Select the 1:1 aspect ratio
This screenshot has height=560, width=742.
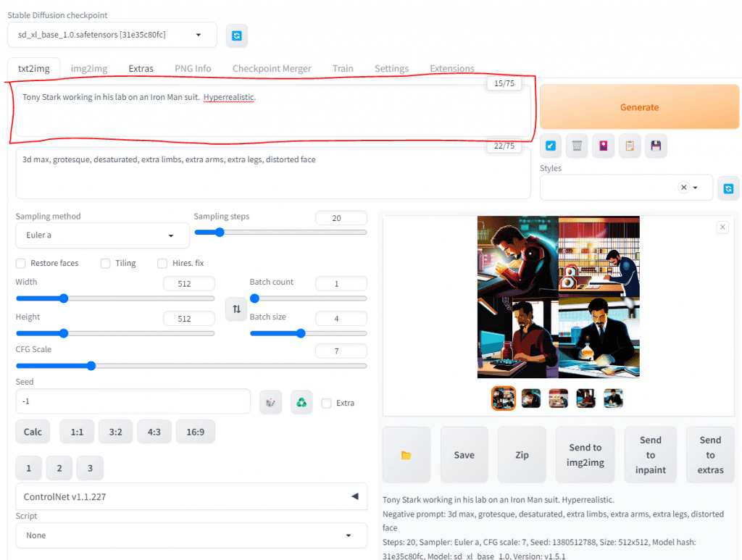[77, 432]
